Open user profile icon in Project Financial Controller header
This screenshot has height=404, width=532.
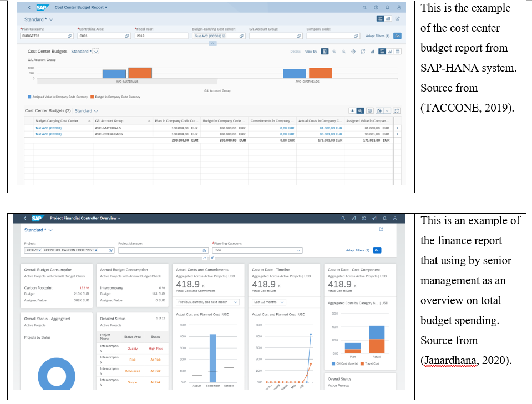pyautogui.click(x=395, y=218)
